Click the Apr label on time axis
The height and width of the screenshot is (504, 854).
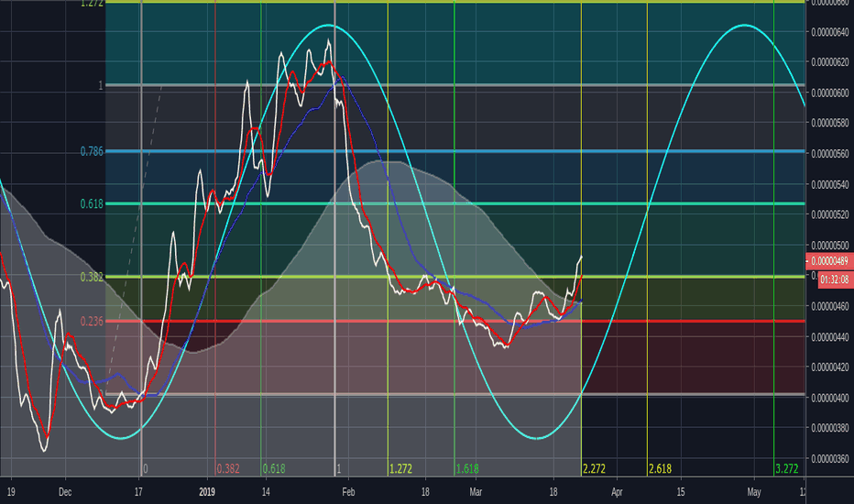pos(617,492)
